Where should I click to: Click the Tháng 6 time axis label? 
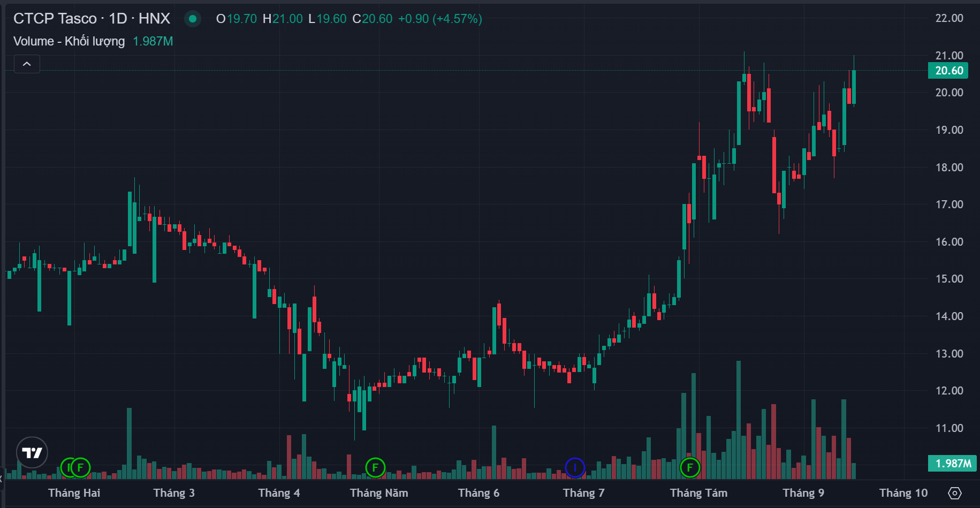coord(478,493)
